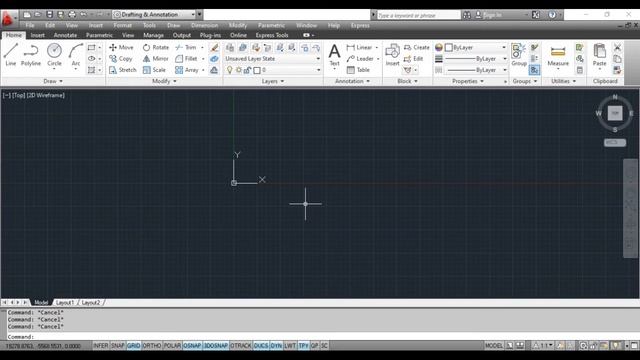Toggle INFER constraints in status bar

pos(101,346)
